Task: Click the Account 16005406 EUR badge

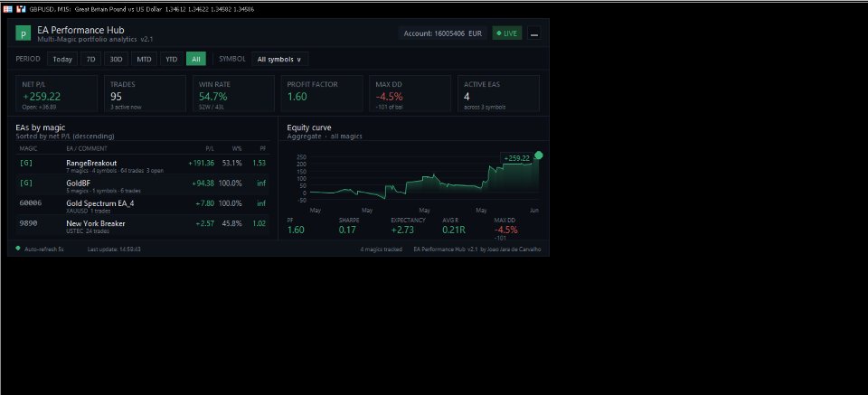Action: point(442,33)
